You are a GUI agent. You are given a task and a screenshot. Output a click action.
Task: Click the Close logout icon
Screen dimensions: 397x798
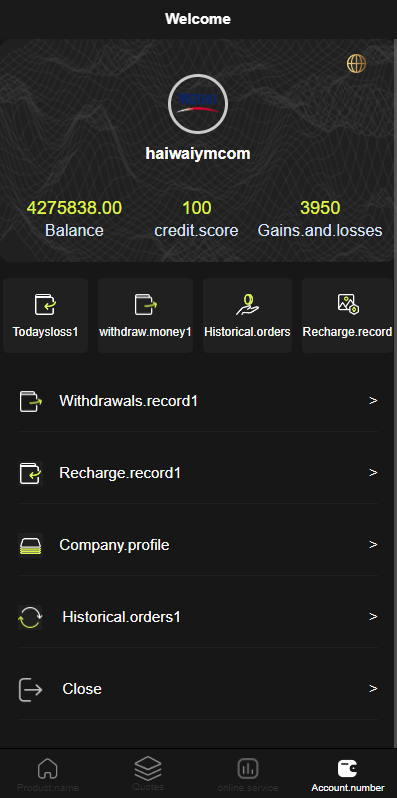(x=31, y=690)
